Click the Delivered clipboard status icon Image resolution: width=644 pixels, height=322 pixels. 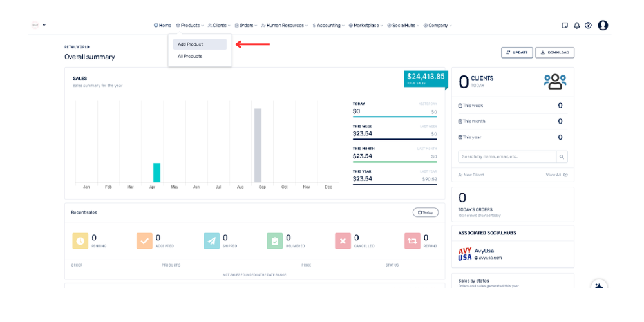(275, 241)
